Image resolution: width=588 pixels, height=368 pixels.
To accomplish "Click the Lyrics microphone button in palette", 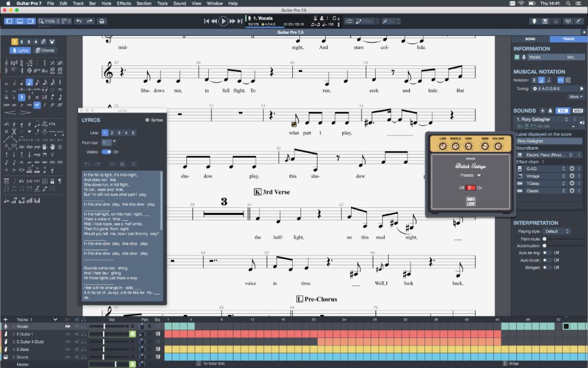I will pos(20,51).
